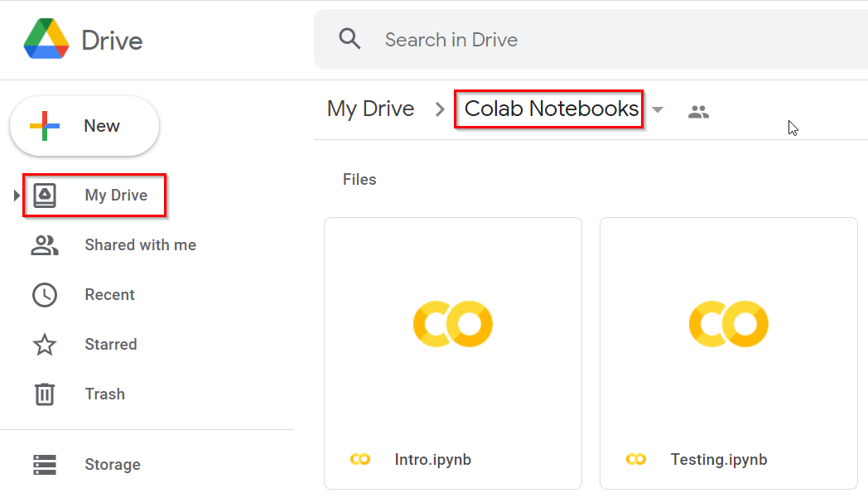Click the Google Drive logo icon
This screenshot has width=868, height=498.
tap(47, 39)
